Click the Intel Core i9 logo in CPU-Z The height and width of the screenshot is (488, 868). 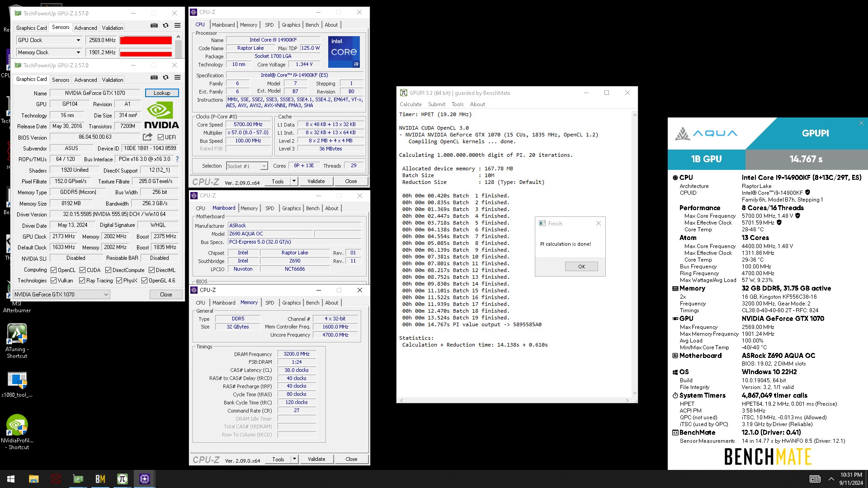tap(344, 52)
